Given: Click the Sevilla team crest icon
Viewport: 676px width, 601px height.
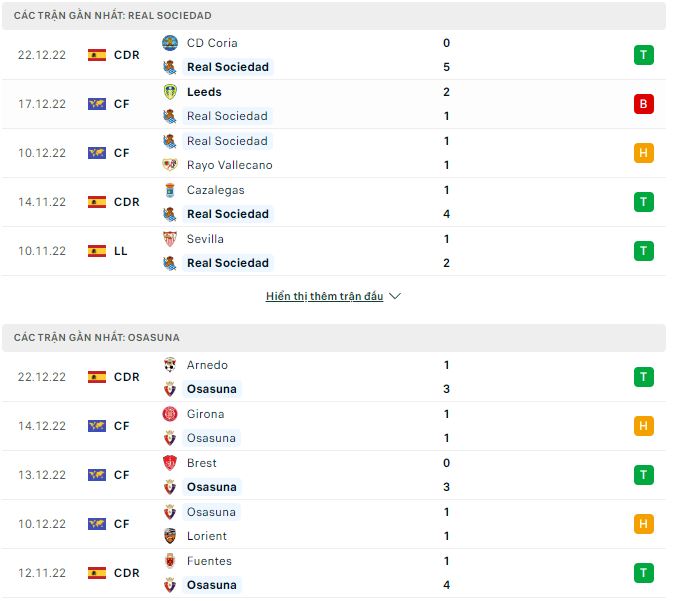Looking at the screenshot, I should coord(170,239).
